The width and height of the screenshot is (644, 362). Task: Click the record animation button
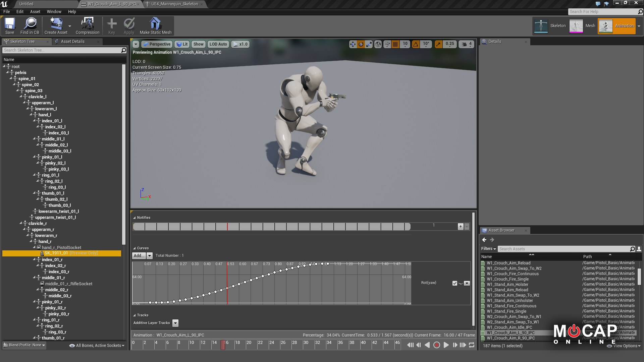[x=436, y=345]
